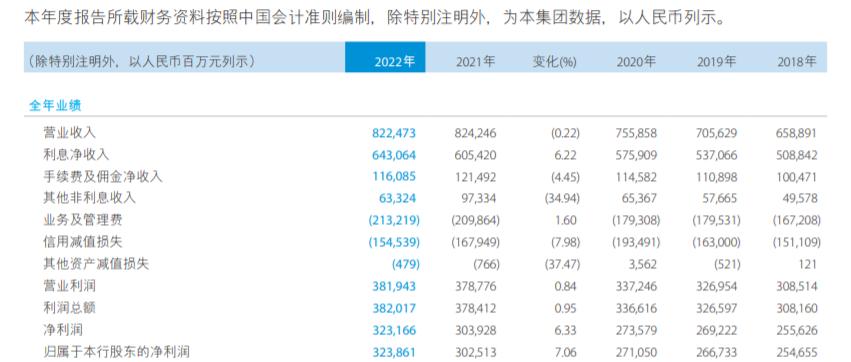Screen dimensions: 851x362
Task: Click the 2019年 column header
Action: [716, 62]
